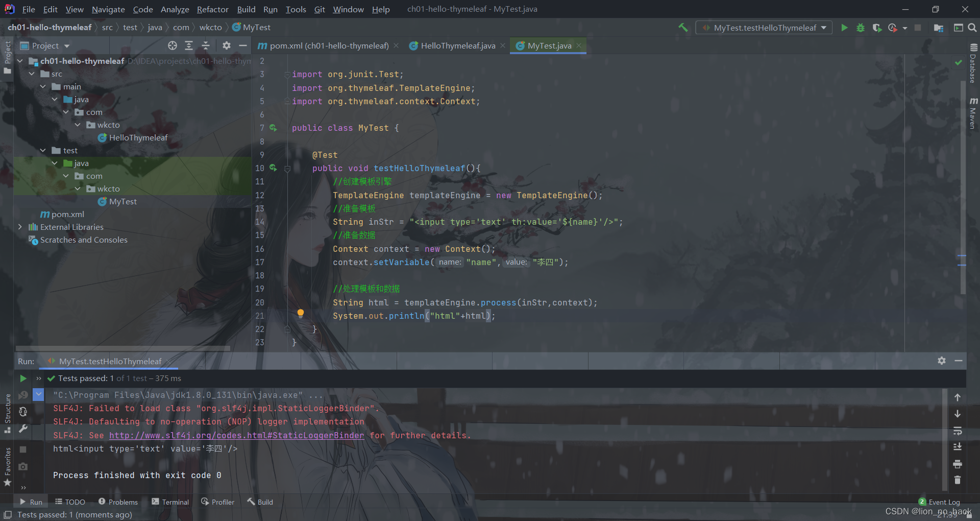
Task: Collapse ch01-hello-thymeleaf root node
Action: 20,61
